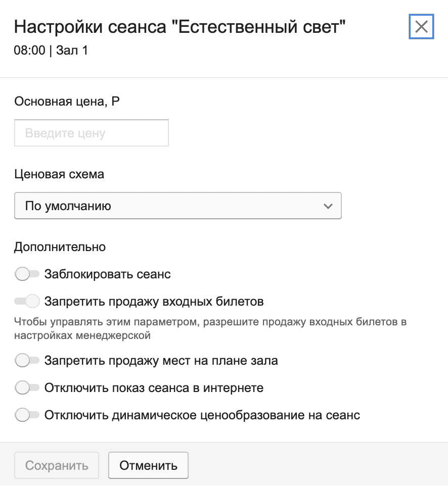Click the "Запретить продажу мест на плане зала" label
This screenshot has height=487, width=448.
pyautogui.click(x=161, y=361)
